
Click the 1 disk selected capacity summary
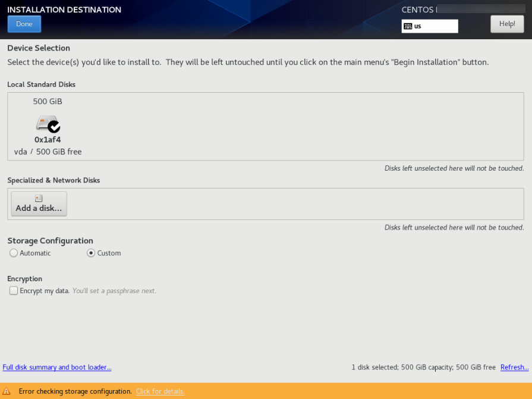click(x=423, y=367)
